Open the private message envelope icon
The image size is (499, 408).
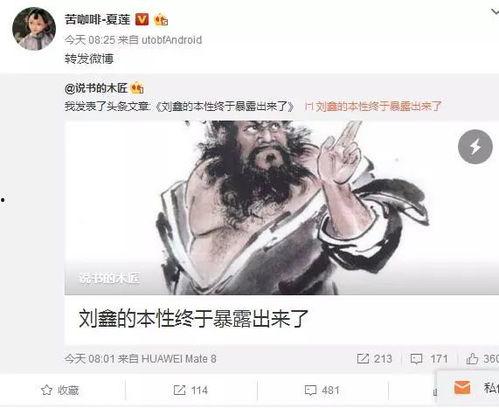[462, 388]
